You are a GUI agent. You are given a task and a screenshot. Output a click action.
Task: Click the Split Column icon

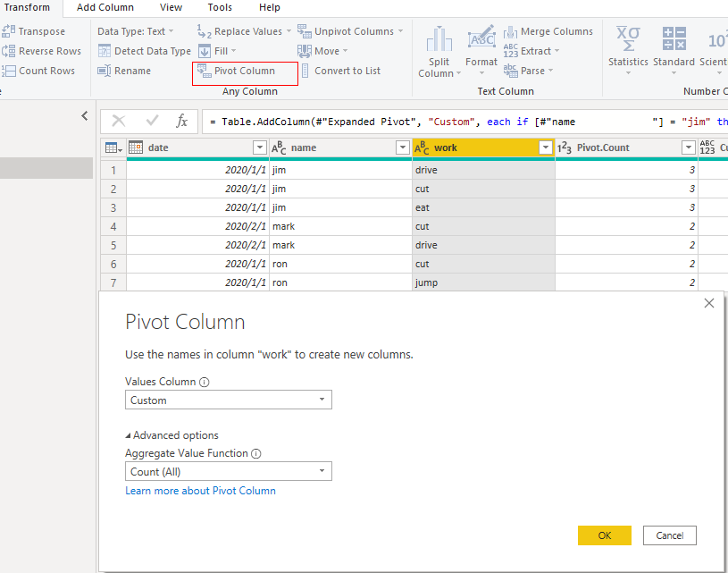click(x=439, y=39)
